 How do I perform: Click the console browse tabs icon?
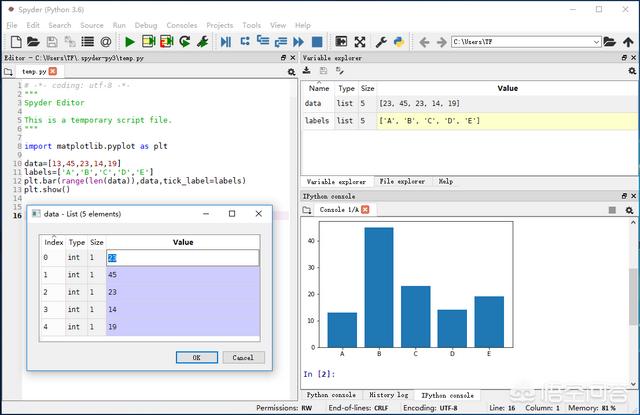pos(307,210)
